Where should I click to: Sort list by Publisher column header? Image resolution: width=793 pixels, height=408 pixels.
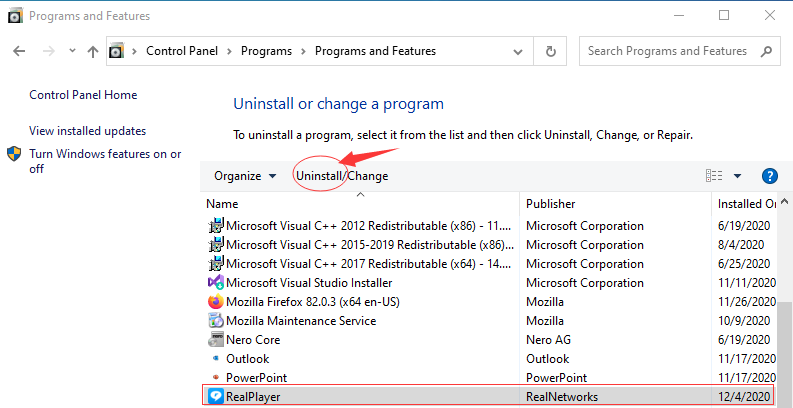pyautogui.click(x=551, y=204)
